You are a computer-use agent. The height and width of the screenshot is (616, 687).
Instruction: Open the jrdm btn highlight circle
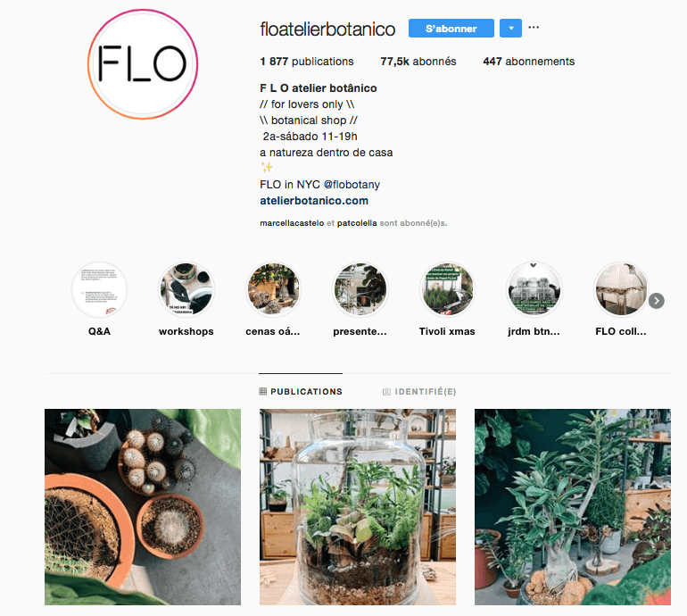pyautogui.click(x=534, y=289)
